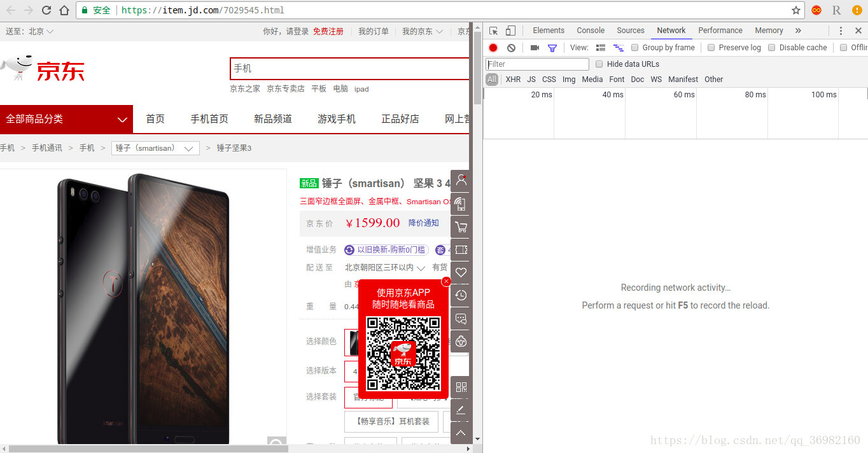Image resolution: width=868 pixels, height=453 pixels.
Task: Close the JD app QR code popup
Action: pyautogui.click(x=446, y=281)
